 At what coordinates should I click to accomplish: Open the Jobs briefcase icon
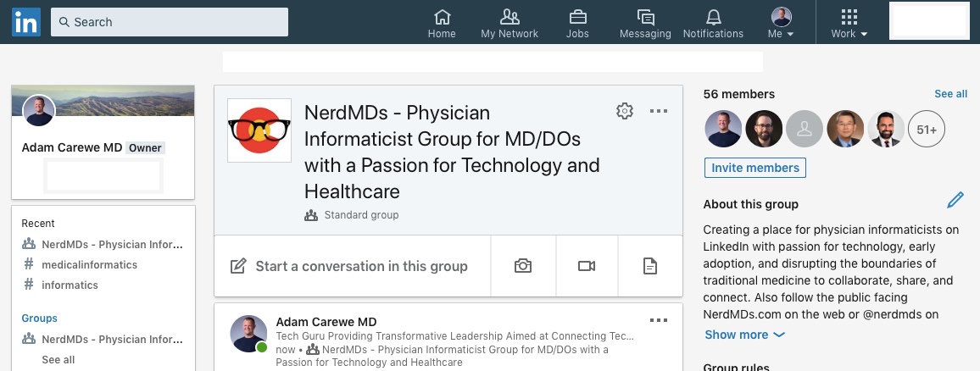[x=577, y=24]
